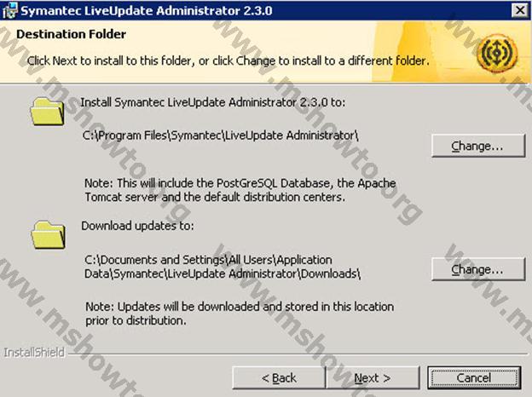Click the Destination Folder heading
532x397 pixels.
(72, 34)
